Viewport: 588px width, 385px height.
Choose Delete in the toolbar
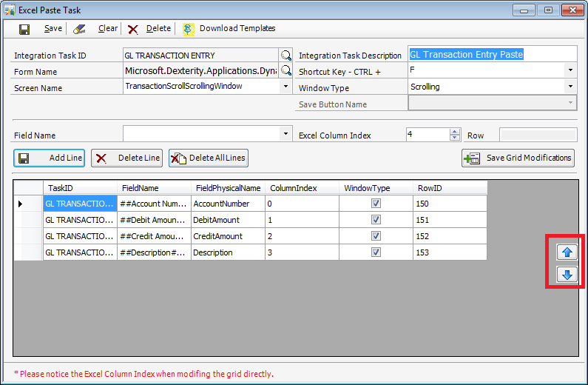tap(158, 29)
